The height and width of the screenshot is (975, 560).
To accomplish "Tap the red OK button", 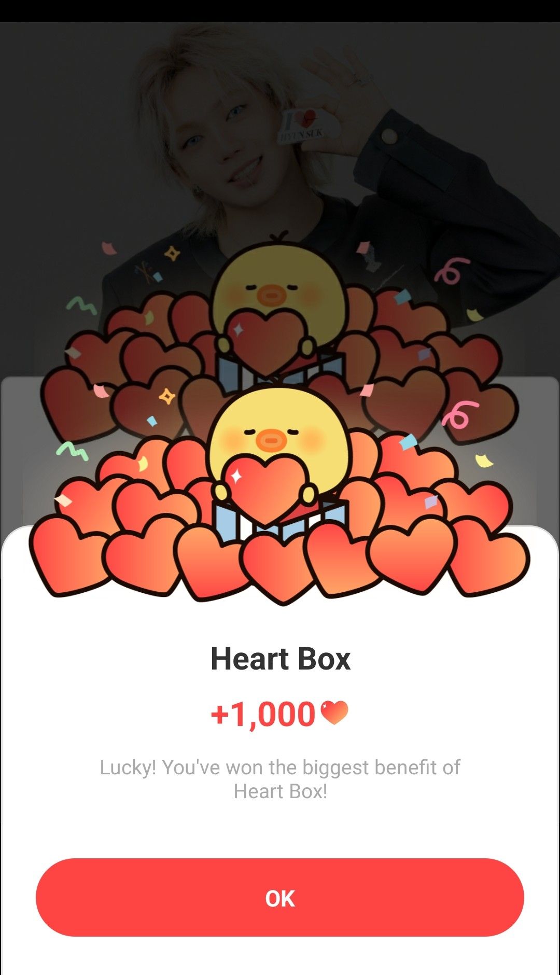I will point(280,897).
